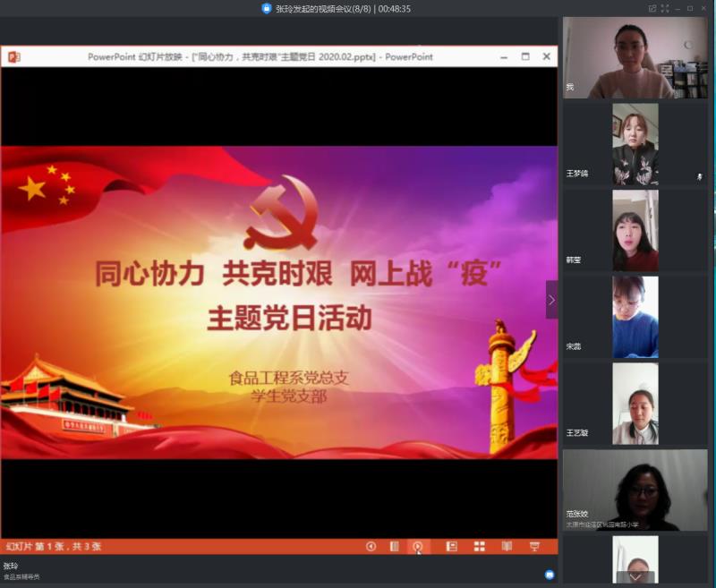This screenshot has height=588, width=716.
Task: Click the next slide arrow button
Action: pos(418,546)
